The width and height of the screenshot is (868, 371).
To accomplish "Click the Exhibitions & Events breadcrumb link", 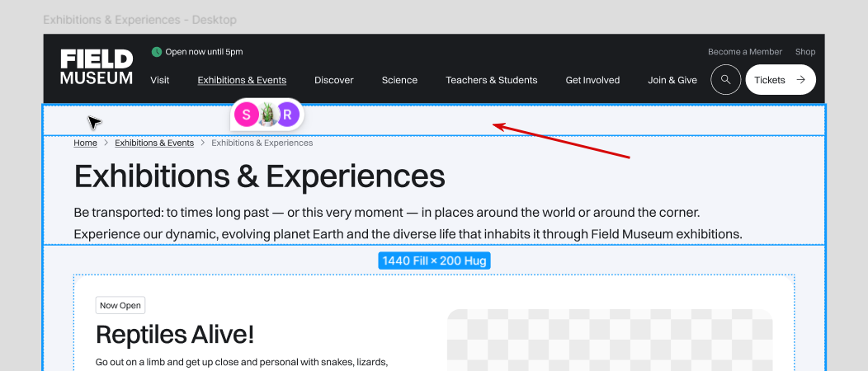I will [154, 143].
